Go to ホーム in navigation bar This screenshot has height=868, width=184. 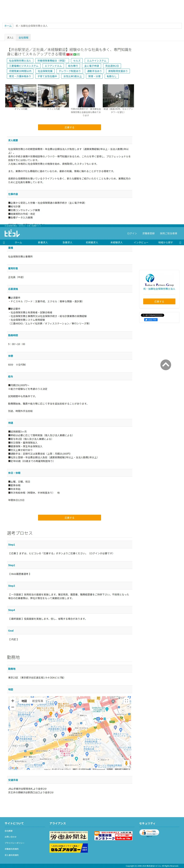point(19,243)
